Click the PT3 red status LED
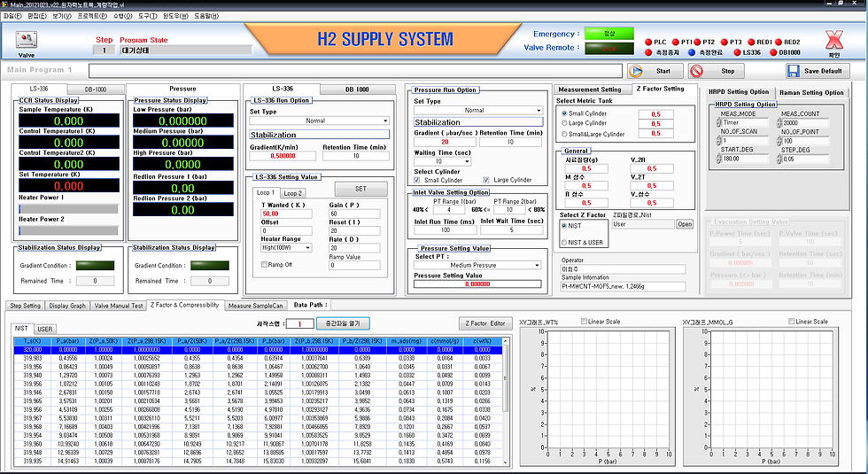868x474 pixels. (x=724, y=43)
